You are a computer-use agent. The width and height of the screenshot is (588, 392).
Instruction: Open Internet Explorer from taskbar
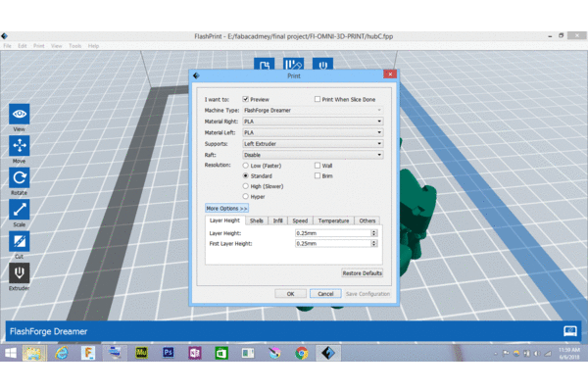coord(61,353)
